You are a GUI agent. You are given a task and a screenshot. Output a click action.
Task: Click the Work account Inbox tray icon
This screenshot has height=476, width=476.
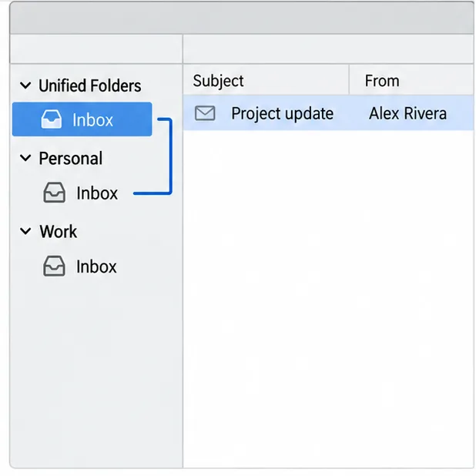(x=54, y=266)
